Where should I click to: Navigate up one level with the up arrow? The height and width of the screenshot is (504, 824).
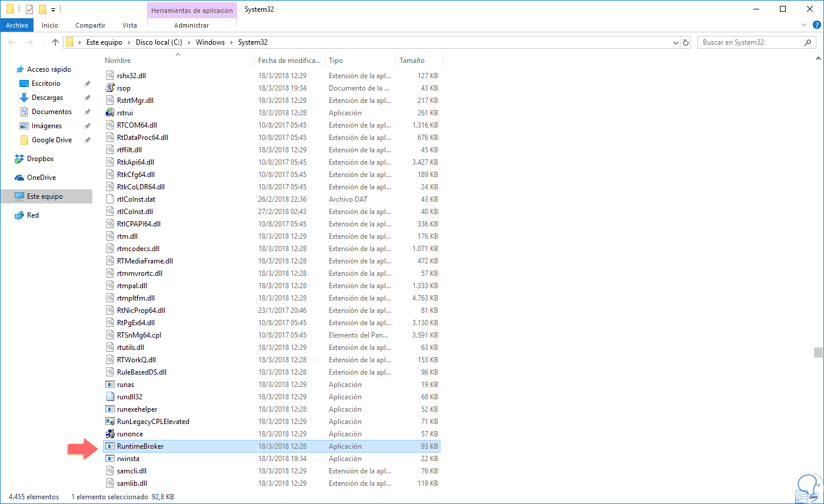tap(55, 42)
